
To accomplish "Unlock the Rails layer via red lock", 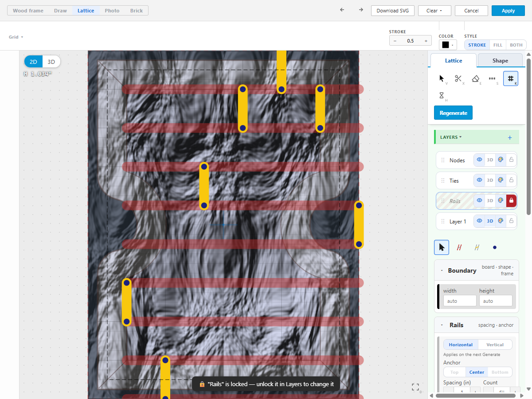I will pyautogui.click(x=511, y=201).
